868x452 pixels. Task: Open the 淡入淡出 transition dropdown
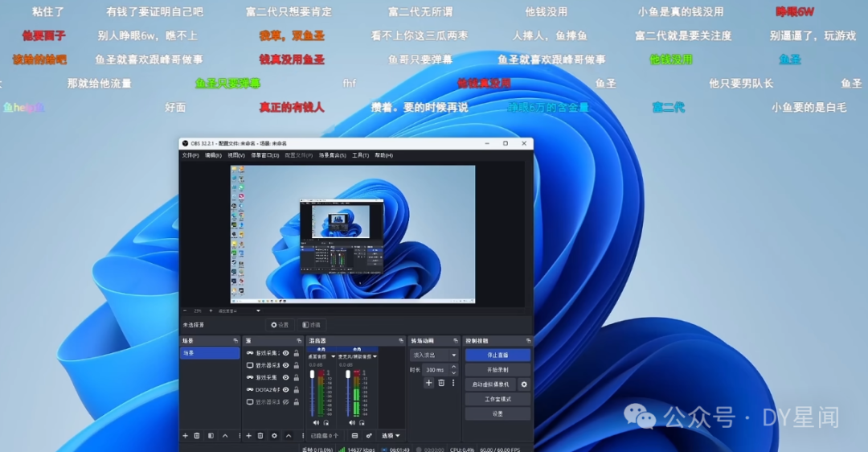point(434,355)
